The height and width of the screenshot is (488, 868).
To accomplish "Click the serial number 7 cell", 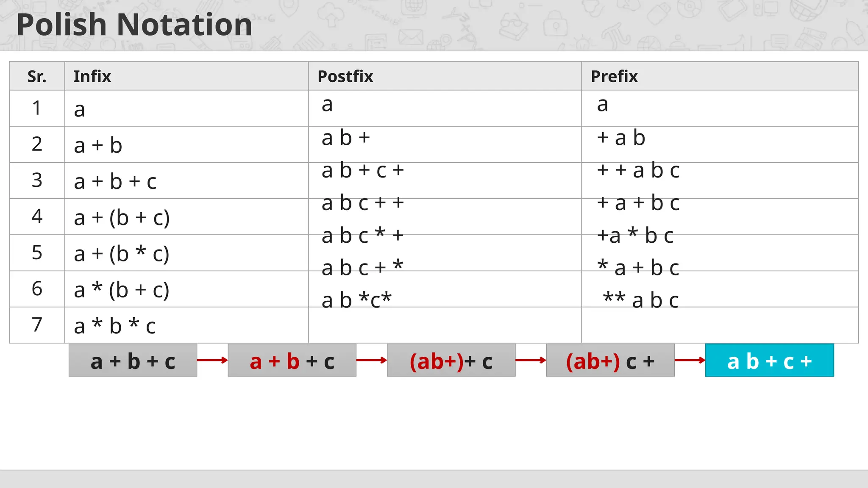I will pos(37,325).
